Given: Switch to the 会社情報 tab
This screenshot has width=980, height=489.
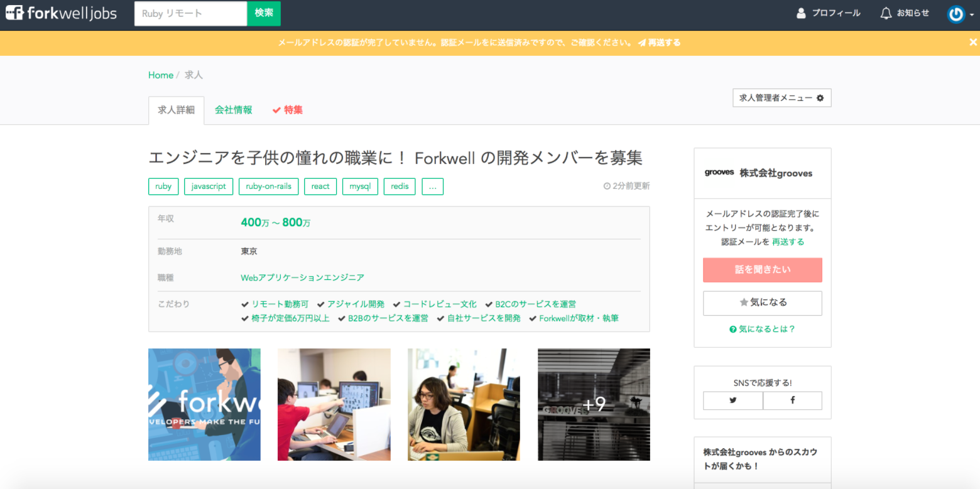Looking at the screenshot, I should [x=234, y=110].
